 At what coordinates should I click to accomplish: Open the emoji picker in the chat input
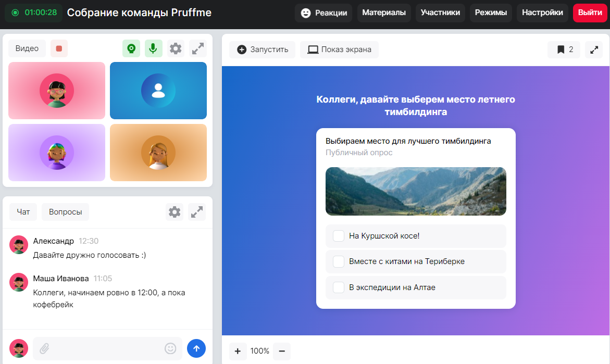click(170, 348)
